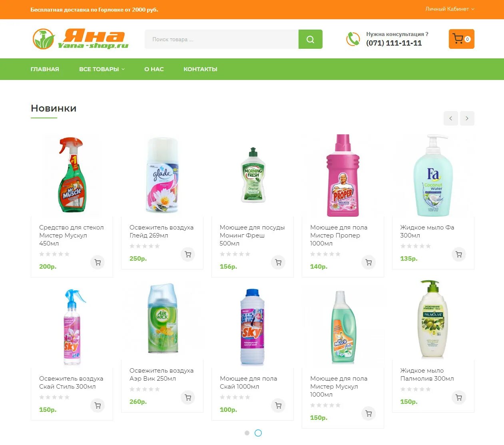Image resolution: width=504 pixels, height=445 pixels.
Task: Click the green search magnifier button
Action: pyautogui.click(x=310, y=39)
